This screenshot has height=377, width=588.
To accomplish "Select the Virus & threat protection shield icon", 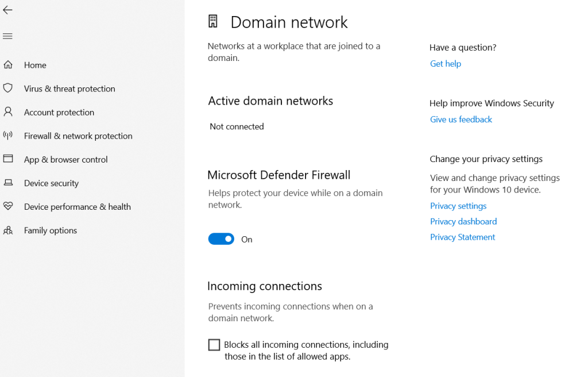I will [8, 89].
